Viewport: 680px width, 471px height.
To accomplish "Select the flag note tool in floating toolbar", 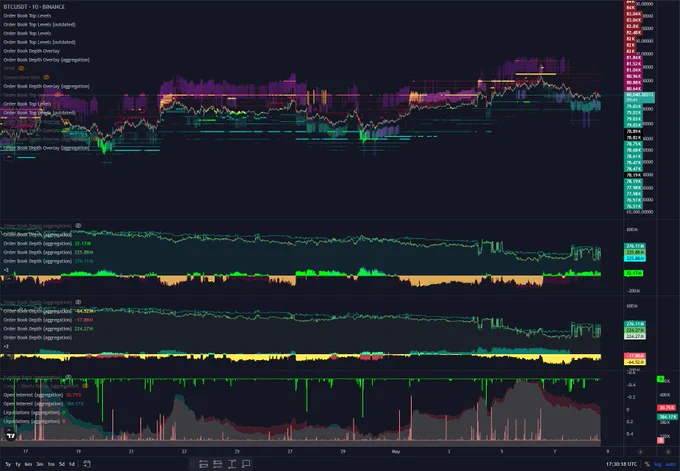I will coord(246,464).
